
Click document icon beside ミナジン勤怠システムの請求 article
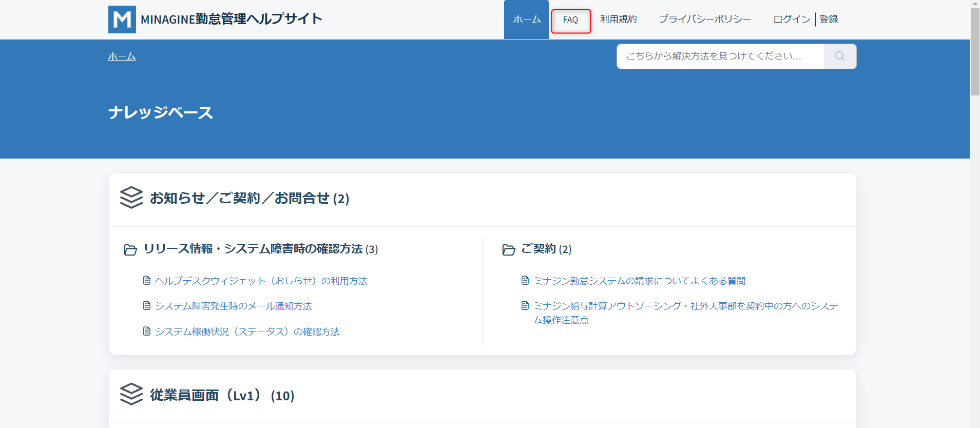525,280
